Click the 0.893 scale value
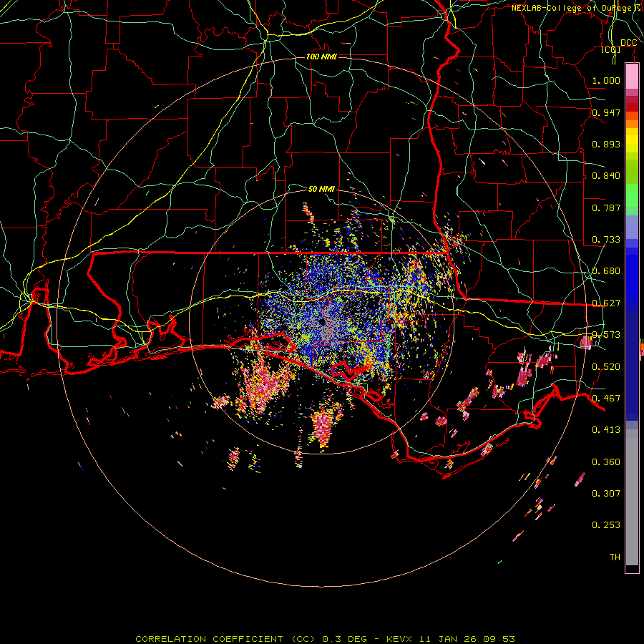Viewport: 644px width, 644px height. tap(606, 144)
